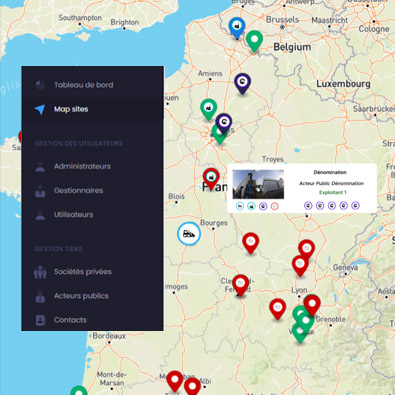Click the icon beside Acteurs publics
Viewport: 395px width, 395px height.
click(x=40, y=296)
